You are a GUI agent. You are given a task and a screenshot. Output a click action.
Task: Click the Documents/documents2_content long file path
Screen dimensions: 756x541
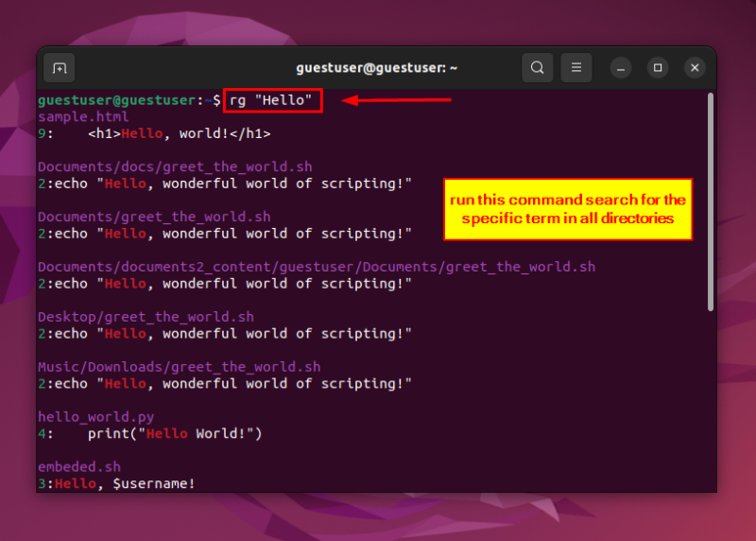(317, 267)
